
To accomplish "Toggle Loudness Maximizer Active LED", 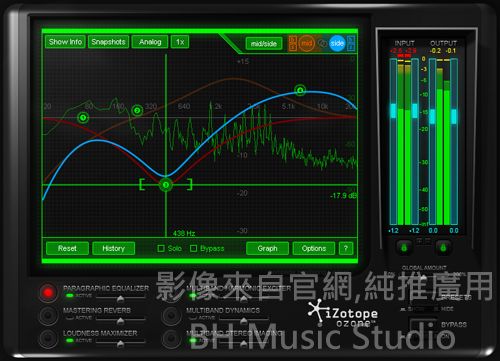I will tap(70, 340).
